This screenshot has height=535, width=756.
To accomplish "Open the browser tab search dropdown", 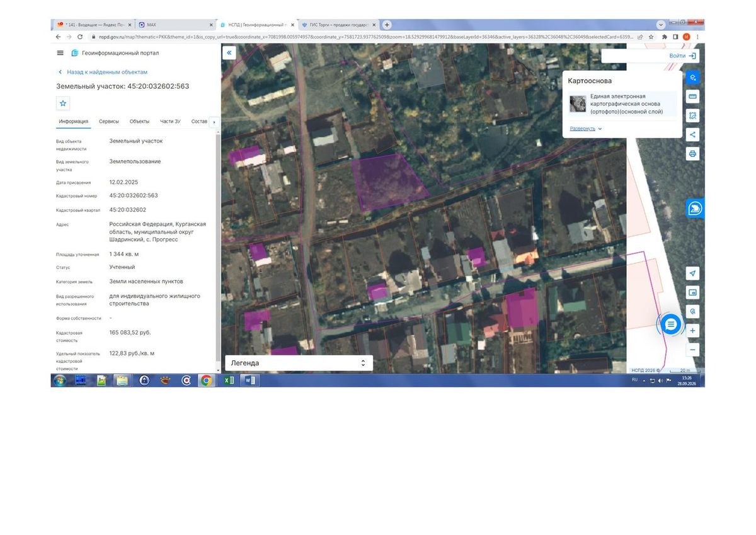I will coord(661,25).
